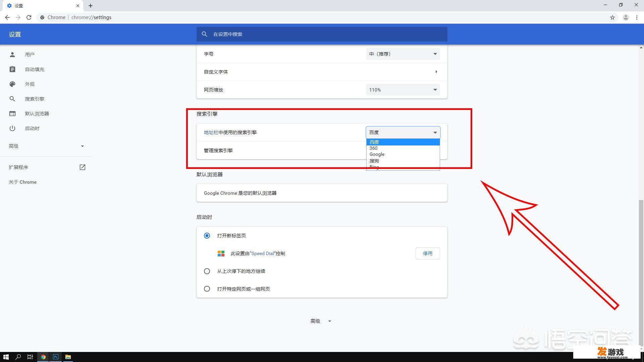Open the 网页缩放 dropdown showing 110%
The width and height of the screenshot is (644, 362).
tap(403, 90)
